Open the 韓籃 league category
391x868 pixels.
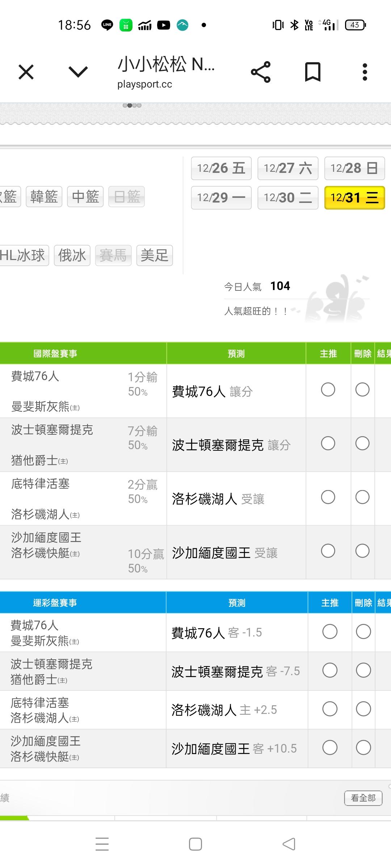pos(44,197)
